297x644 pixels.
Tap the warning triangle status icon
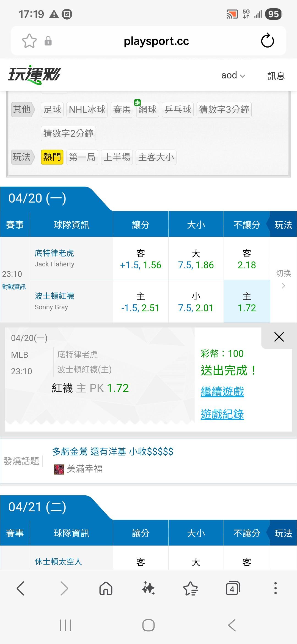click(54, 14)
